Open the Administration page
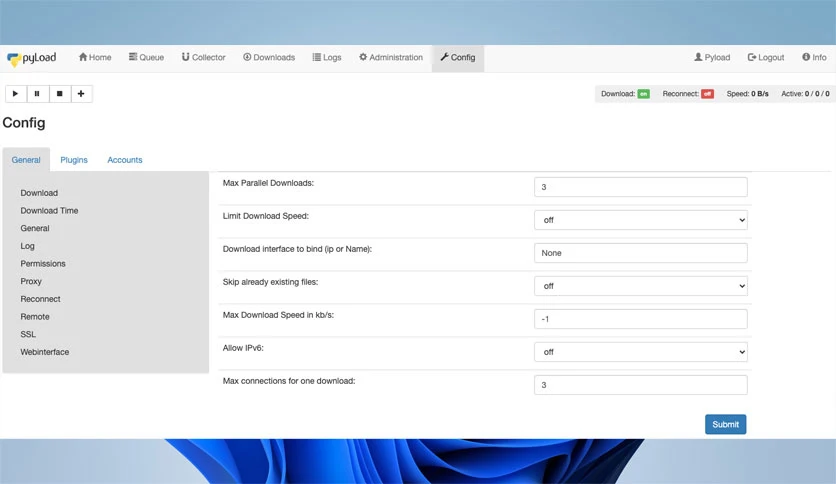 [391, 58]
